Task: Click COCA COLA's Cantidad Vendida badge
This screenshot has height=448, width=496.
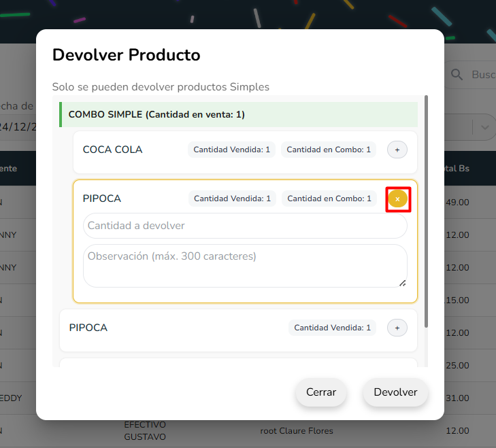Action: point(232,150)
